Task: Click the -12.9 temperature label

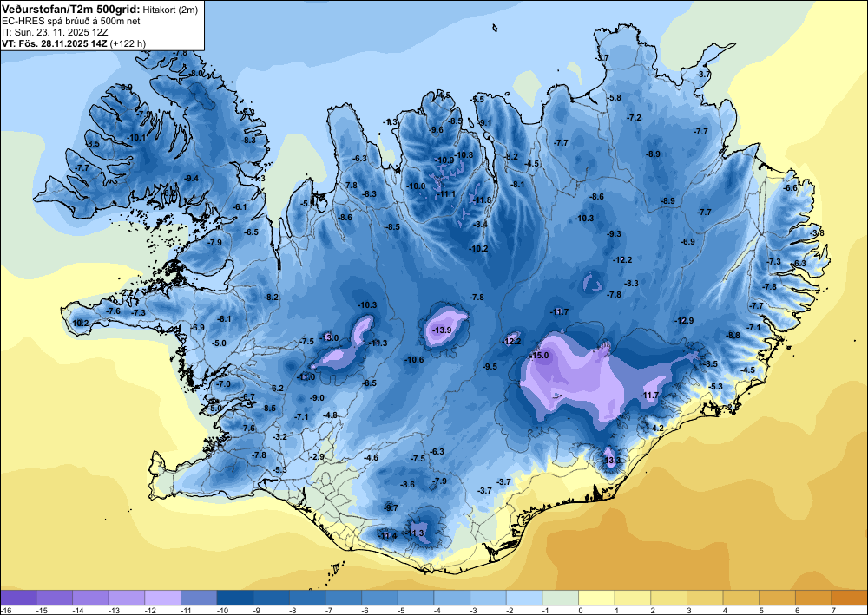Action: coord(684,321)
